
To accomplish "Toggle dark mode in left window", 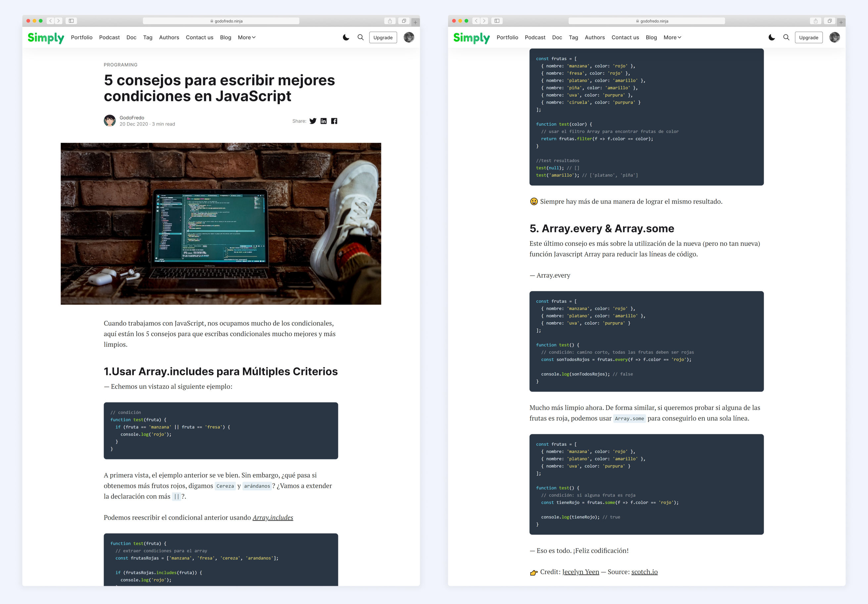I will click(346, 37).
